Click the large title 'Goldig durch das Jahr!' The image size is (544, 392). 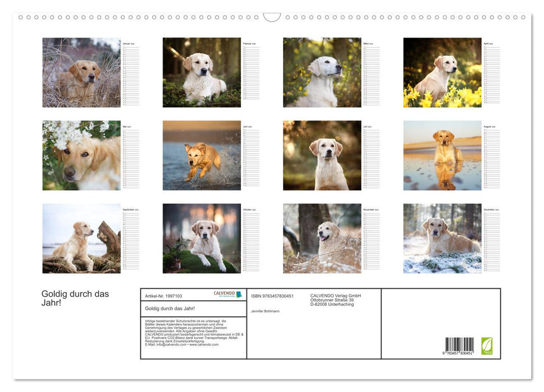[75, 298]
